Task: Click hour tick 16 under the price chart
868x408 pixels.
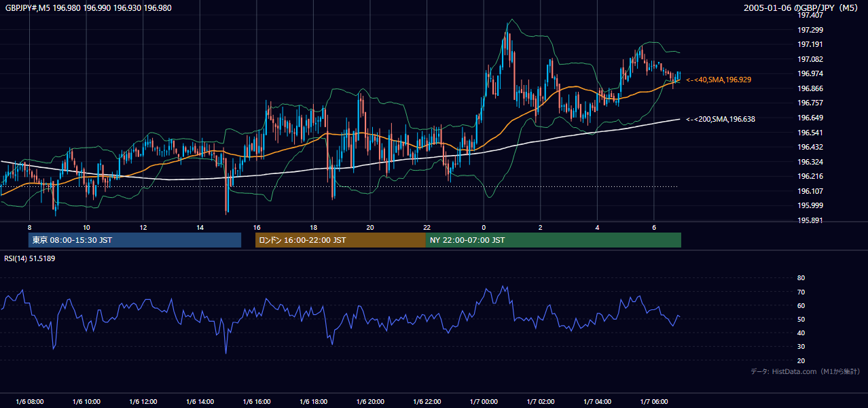Action: 256,227
